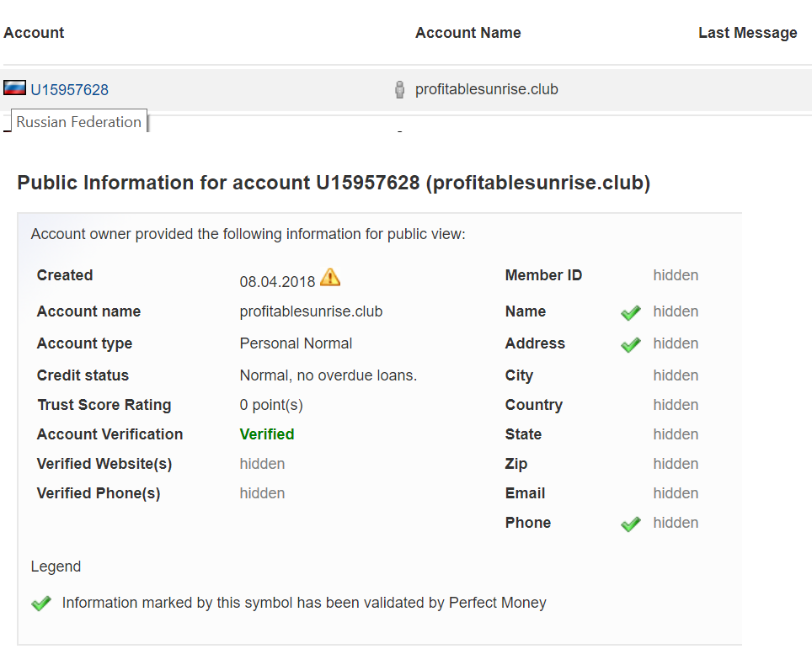Click the green Verified status text

pyautogui.click(x=266, y=434)
